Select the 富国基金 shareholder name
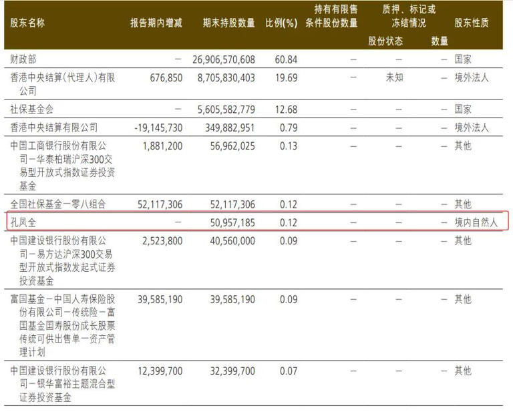This screenshot has width=513, height=420. point(63,325)
